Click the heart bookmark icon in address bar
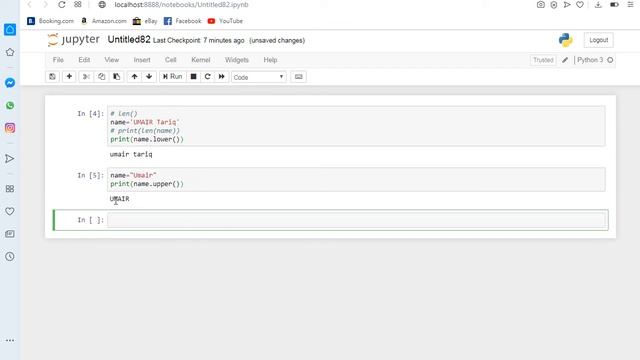This screenshot has width=640, height=360. [x=580, y=4]
